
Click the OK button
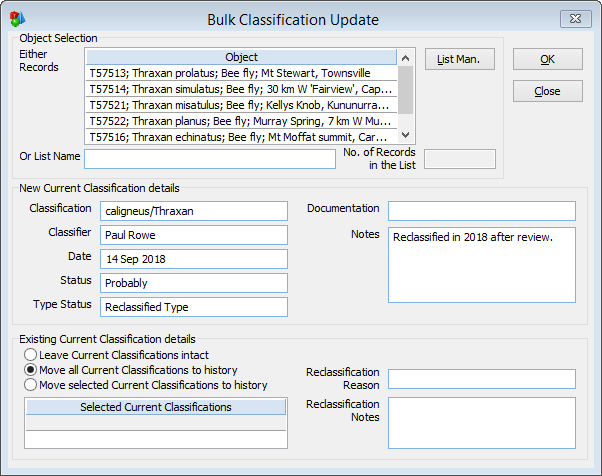547,59
